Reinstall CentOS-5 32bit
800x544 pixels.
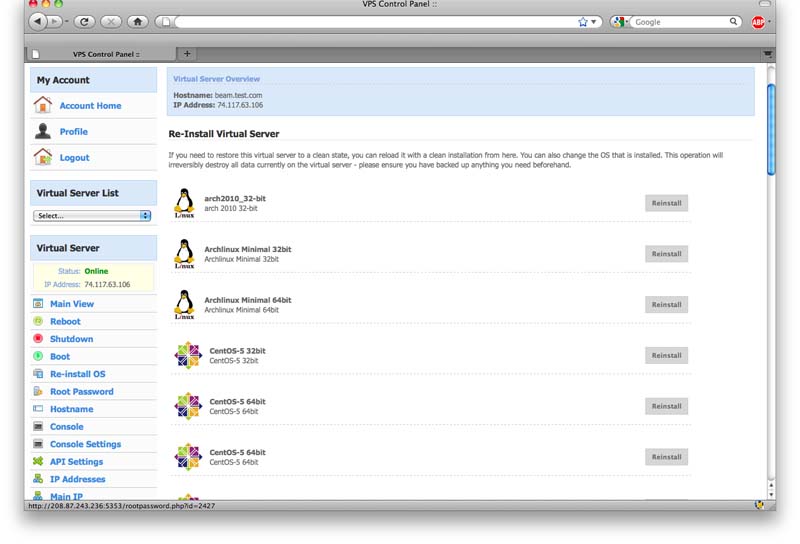(666, 355)
